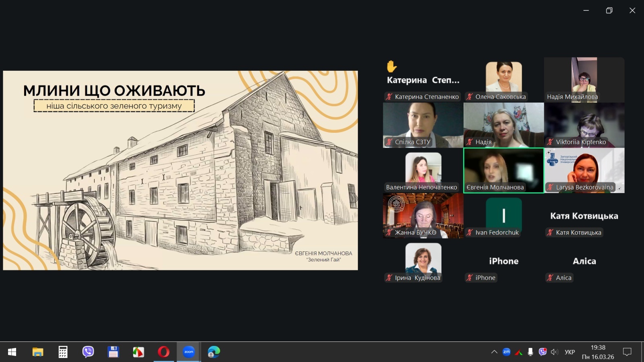The image size is (644, 362).
Task: Click muted mic icon beside Катерина Степаненко
Action: pos(389,97)
